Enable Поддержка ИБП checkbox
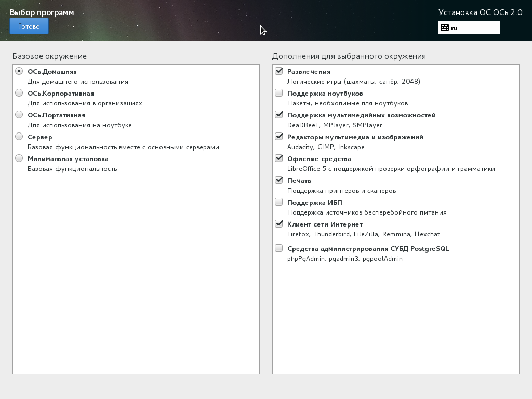Viewport: 532px width, 399px height. click(x=279, y=202)
